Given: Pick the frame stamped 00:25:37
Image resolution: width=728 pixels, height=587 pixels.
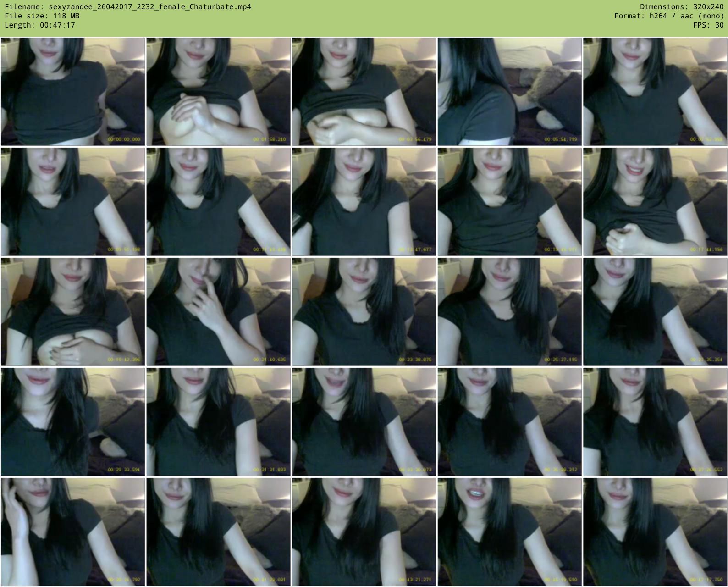Looking at the screenshot, I should point(510,312).
